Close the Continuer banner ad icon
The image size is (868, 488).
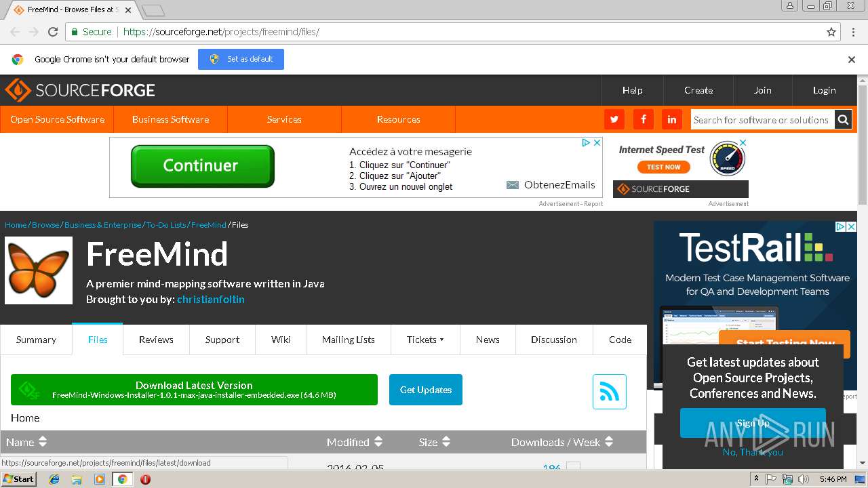(x=597, y=143)
